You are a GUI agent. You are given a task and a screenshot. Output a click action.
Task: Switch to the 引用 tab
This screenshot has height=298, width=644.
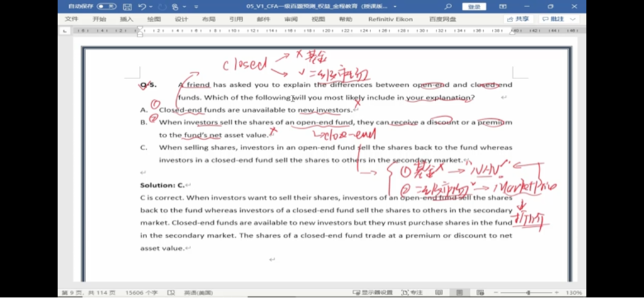[236, 19]
